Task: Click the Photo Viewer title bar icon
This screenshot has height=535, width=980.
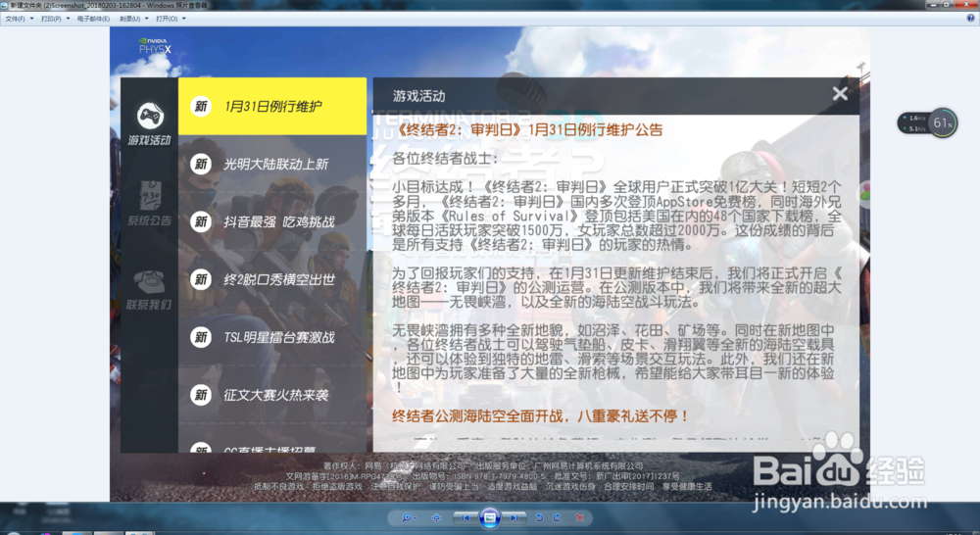Action: [4, 5]
